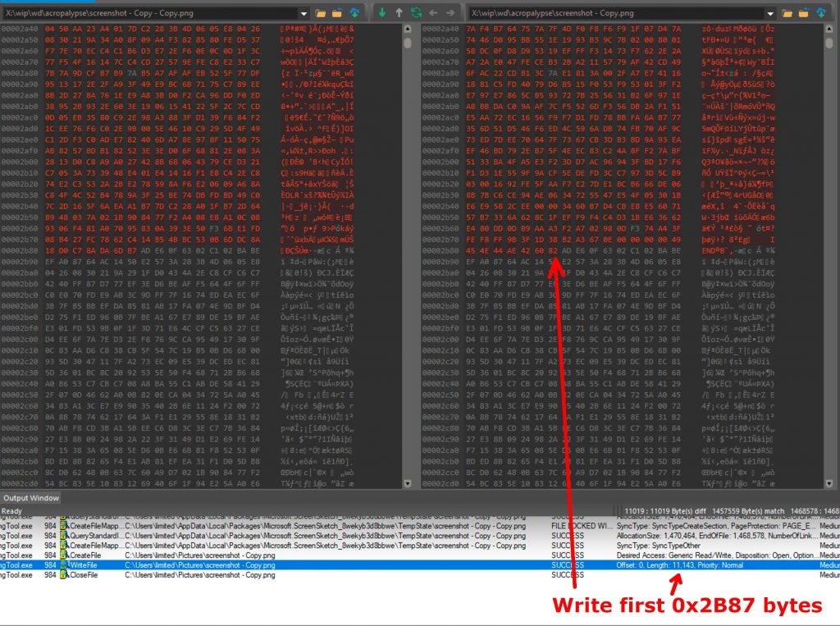Click the green refresh comparison icon
Image resolution: width=840 pixels, height=626 pixels.
(x=417, y=13)
